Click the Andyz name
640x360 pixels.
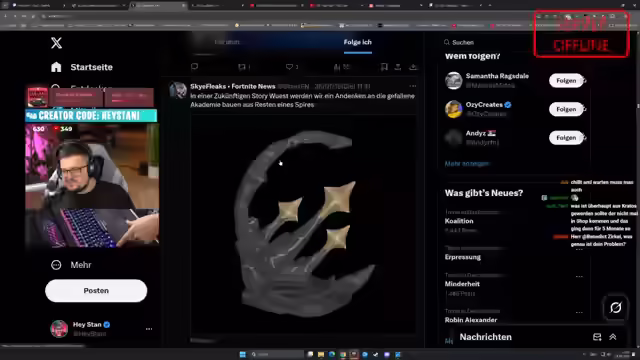click(x=476, y=133)
